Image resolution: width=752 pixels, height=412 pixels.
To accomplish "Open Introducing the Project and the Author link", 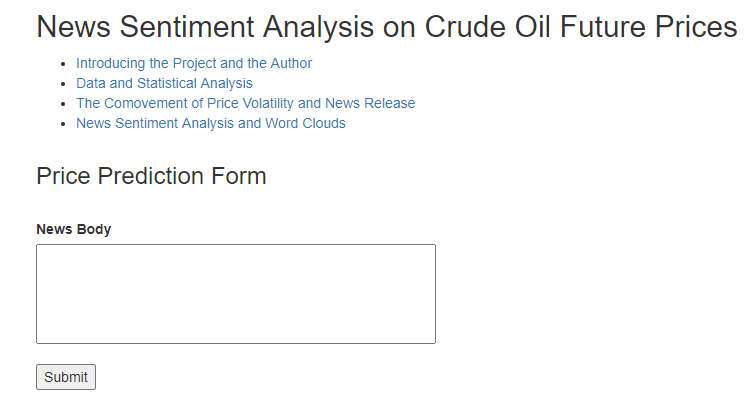I will (193, 63).
